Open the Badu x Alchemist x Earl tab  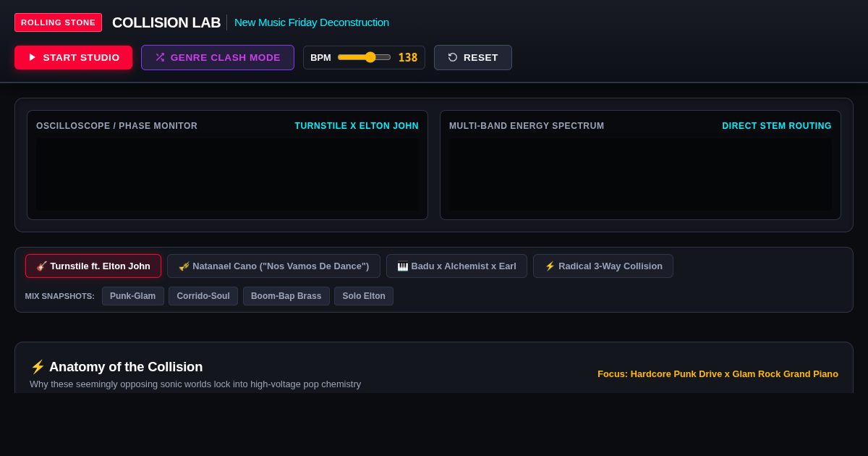[456, 266]
